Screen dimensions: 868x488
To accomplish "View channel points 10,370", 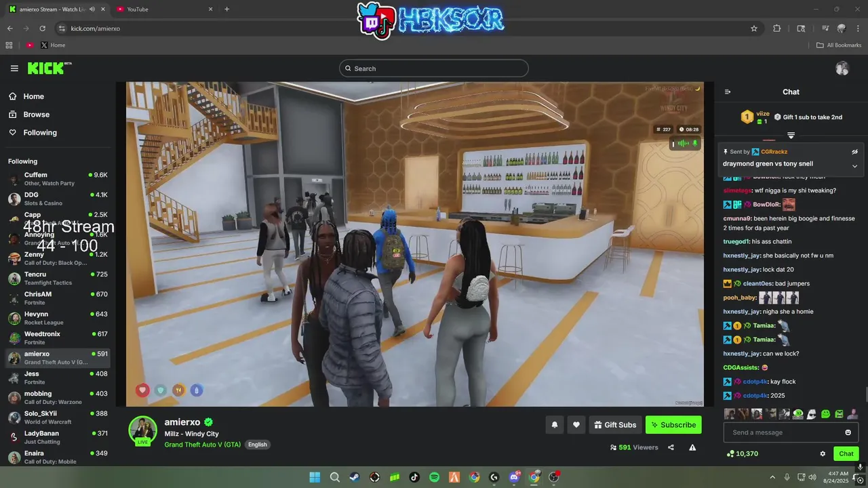I will click(x=742, y=453).
